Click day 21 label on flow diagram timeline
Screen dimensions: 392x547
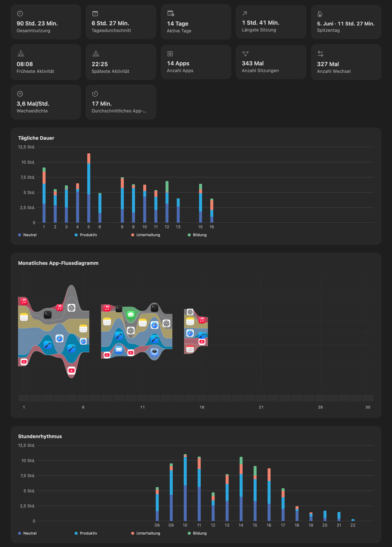tap(261, 407)
